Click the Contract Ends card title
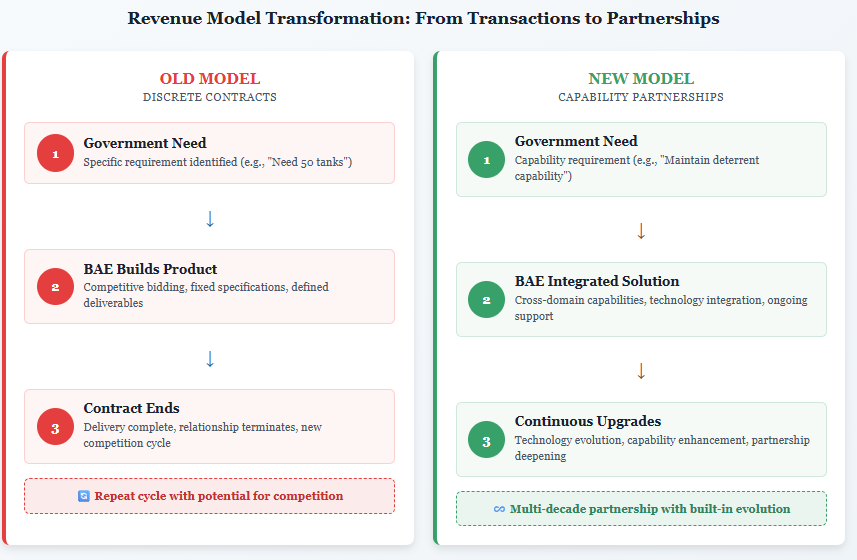The image size is (857, 560). click(131, 409)
